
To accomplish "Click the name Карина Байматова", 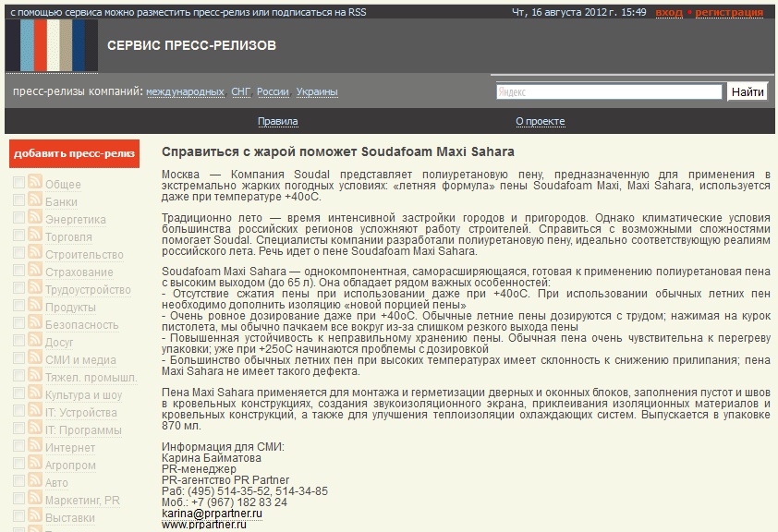I will click(212, 458).
